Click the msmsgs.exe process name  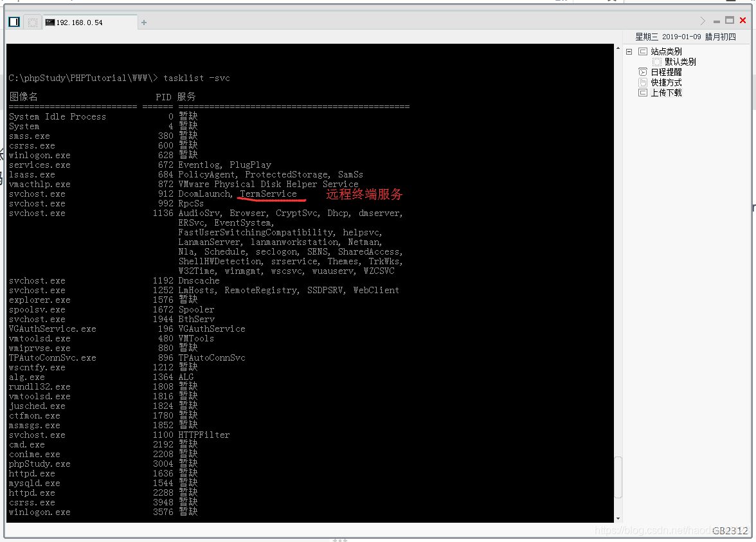[x=34, y=426]
